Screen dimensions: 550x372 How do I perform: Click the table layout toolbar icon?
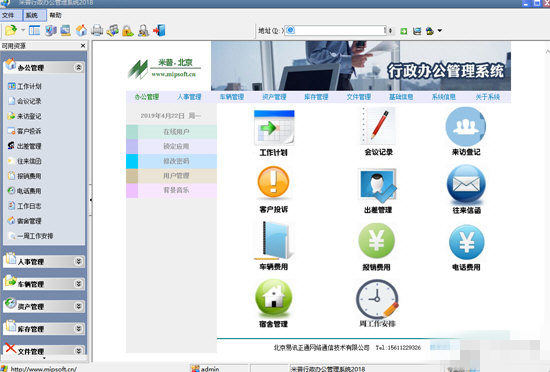pyautogui.click(x=34, y=31)
